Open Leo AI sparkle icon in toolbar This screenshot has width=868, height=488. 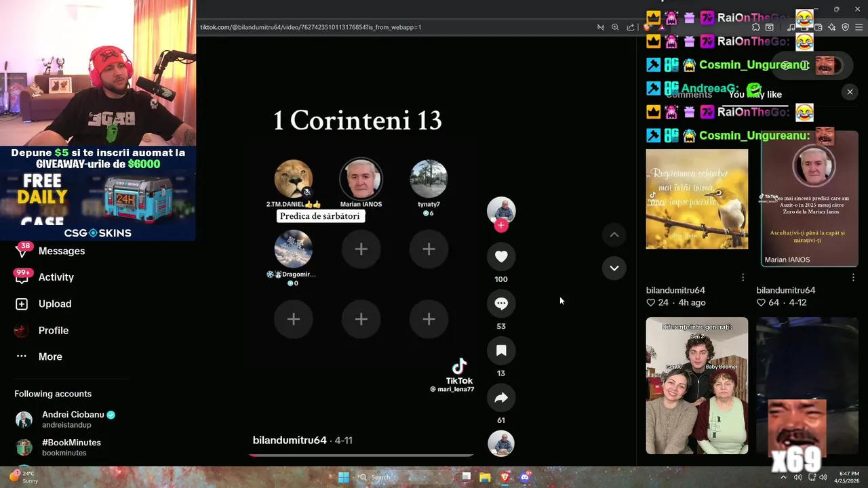[x=832, y=27]
